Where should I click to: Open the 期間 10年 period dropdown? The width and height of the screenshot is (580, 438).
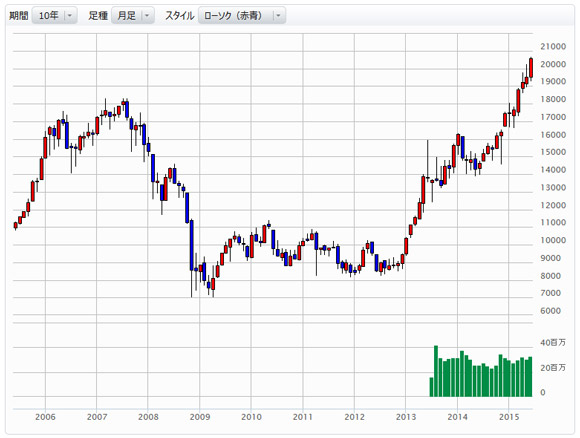click(x=54, y=15)
